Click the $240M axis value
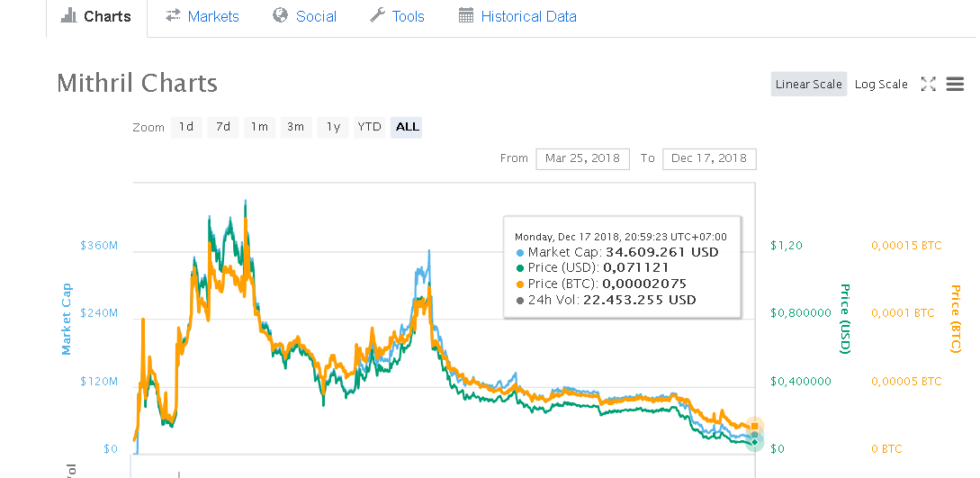 [99, 313]
